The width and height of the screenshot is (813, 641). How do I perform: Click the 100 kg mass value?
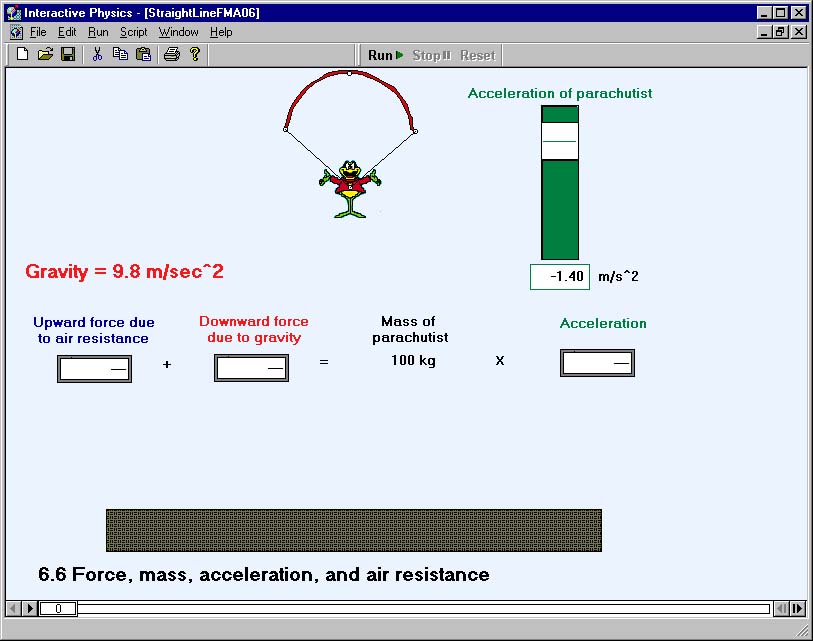point(413,360)
